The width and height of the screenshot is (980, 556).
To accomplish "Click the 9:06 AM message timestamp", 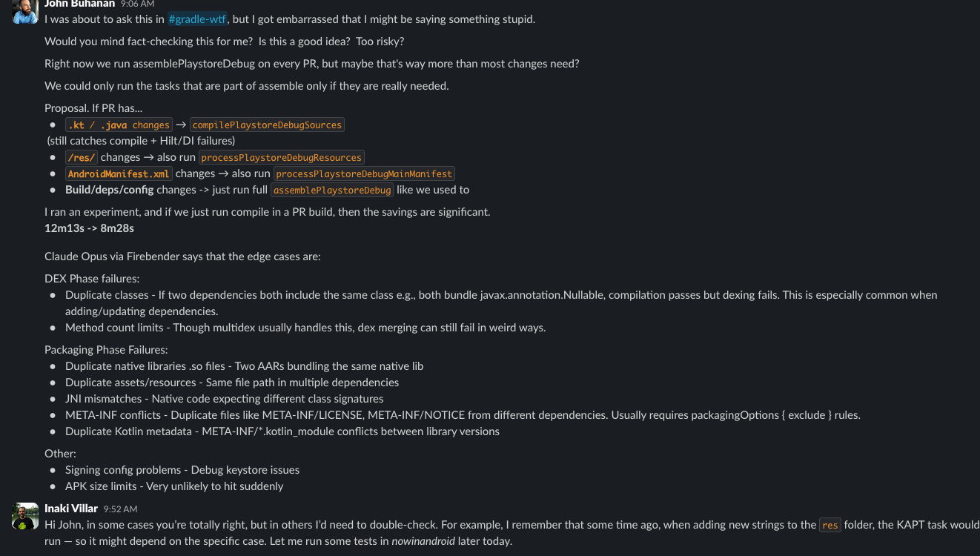I will (137, 4).
